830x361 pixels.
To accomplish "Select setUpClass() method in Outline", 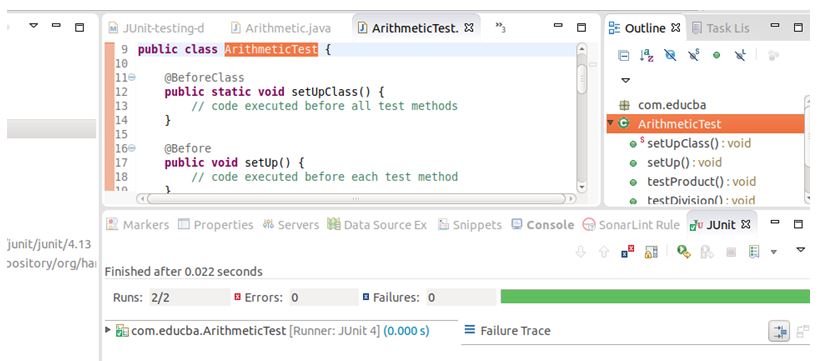I will (x=699, y=143).
